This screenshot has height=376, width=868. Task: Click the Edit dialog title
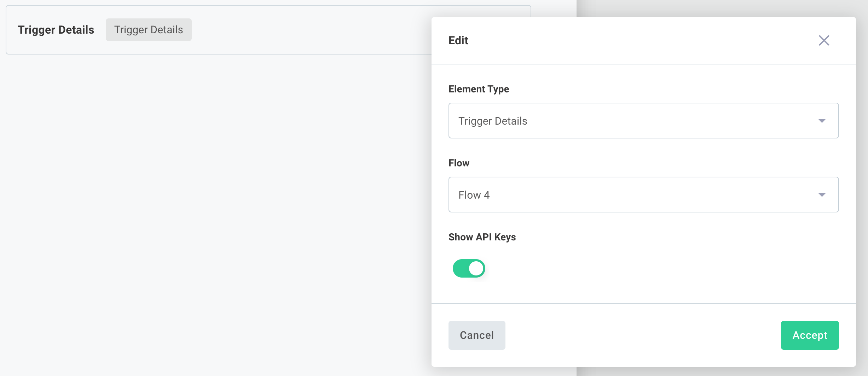pyautogui.click(x=458, y=40)
